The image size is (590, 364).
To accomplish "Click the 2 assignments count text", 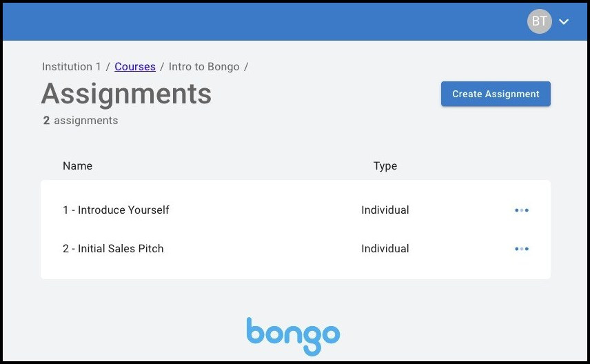I will [80, 121].
